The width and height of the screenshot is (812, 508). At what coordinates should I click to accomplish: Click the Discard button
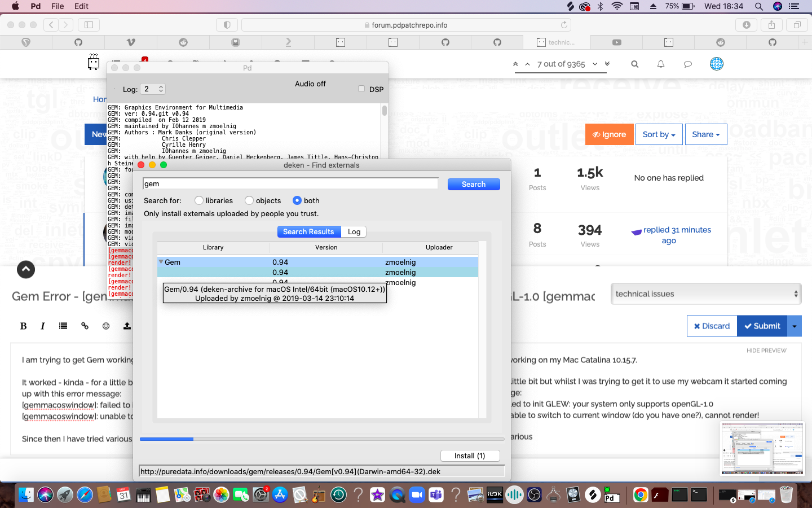point(712,326)
